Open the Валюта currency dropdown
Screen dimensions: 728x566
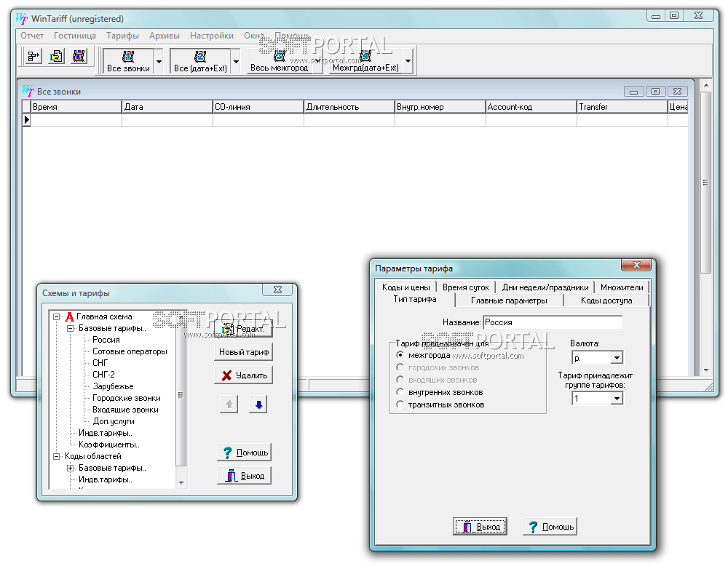tap(617, 358)
